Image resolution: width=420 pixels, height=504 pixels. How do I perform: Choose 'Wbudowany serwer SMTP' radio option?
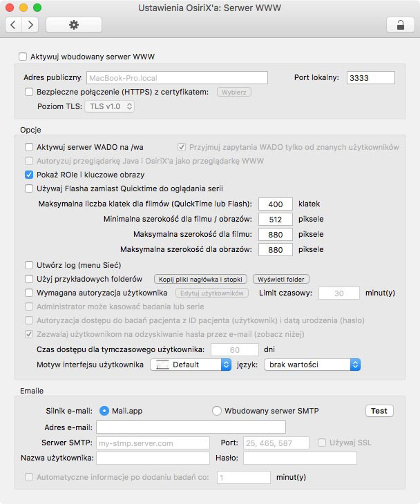[x=217, y=411]
